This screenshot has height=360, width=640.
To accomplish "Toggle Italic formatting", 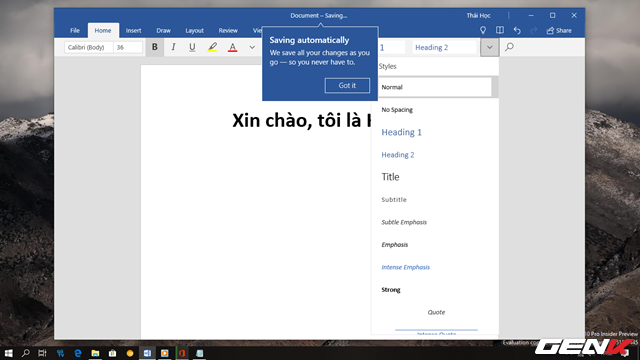I will (x=173, y=47).
